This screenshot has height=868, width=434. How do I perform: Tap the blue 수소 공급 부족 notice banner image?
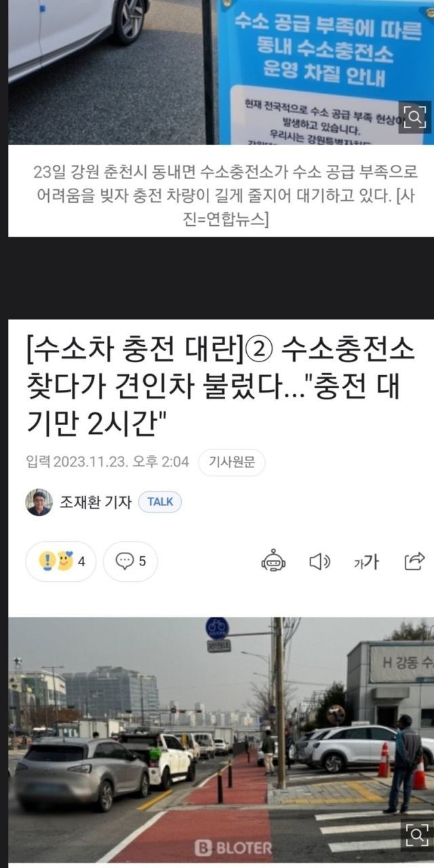325,71
